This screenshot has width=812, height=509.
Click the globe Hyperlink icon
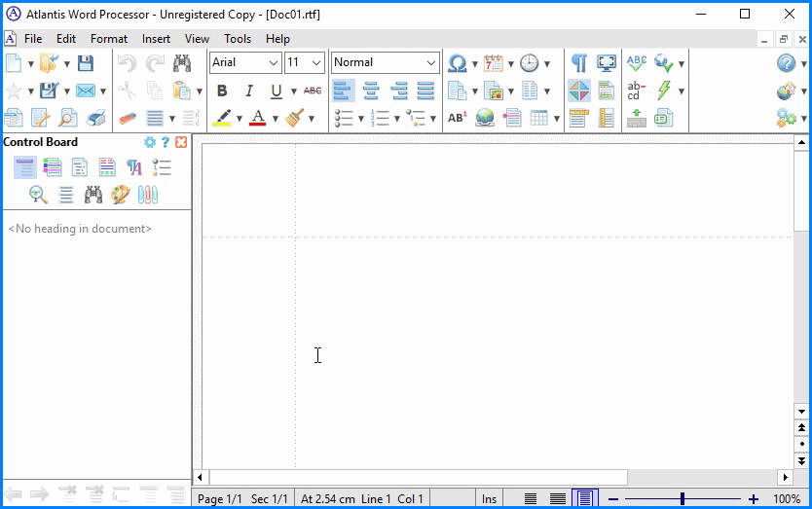point(485,118)
